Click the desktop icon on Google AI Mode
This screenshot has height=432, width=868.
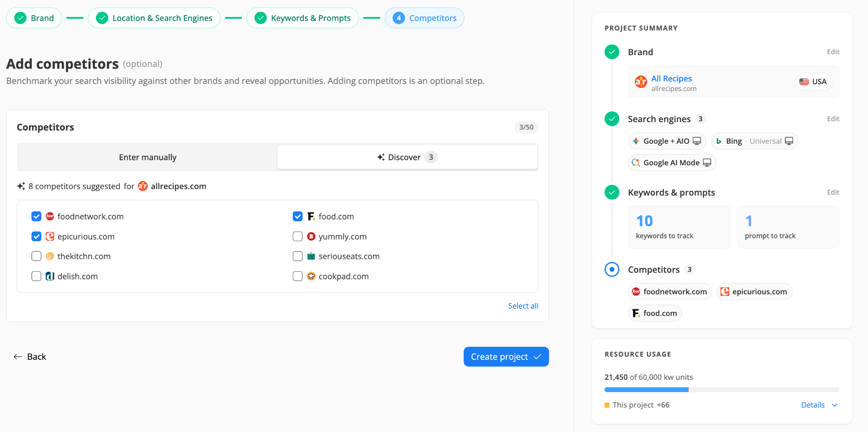pyautogui.click(x=707, y=163)
